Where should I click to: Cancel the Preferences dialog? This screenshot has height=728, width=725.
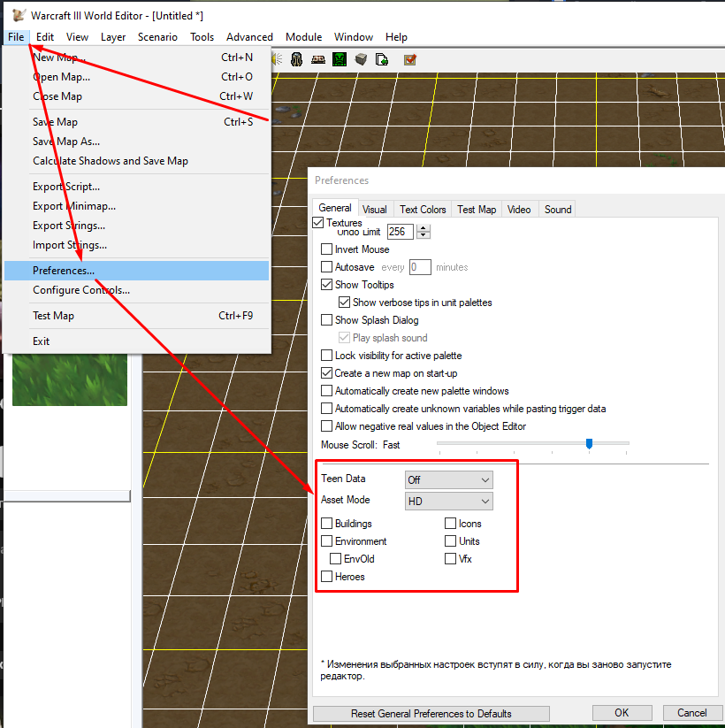(692, 713)
